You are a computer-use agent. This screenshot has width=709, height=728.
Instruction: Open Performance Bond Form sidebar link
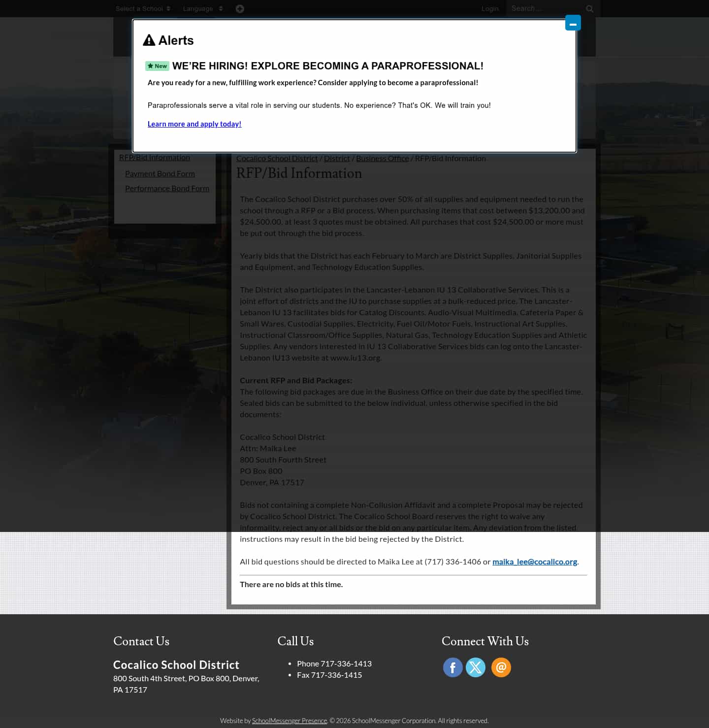pos(167,189)
